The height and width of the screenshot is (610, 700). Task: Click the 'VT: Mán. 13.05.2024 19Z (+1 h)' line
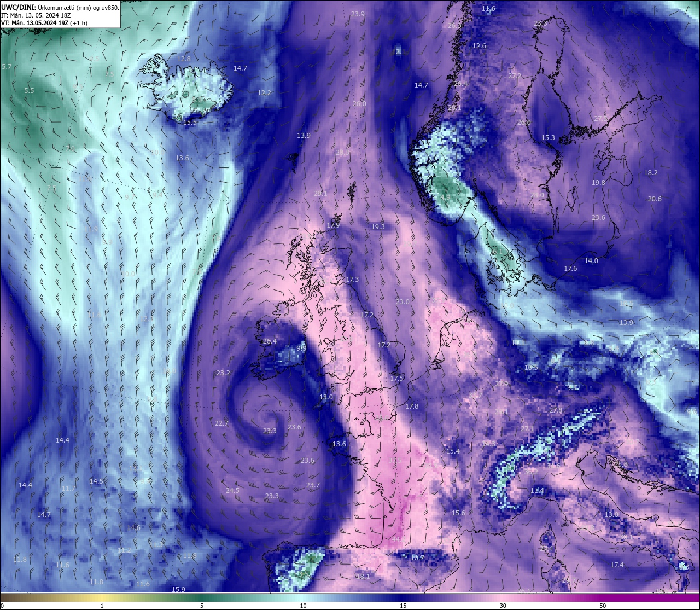[x=44, y=23]
